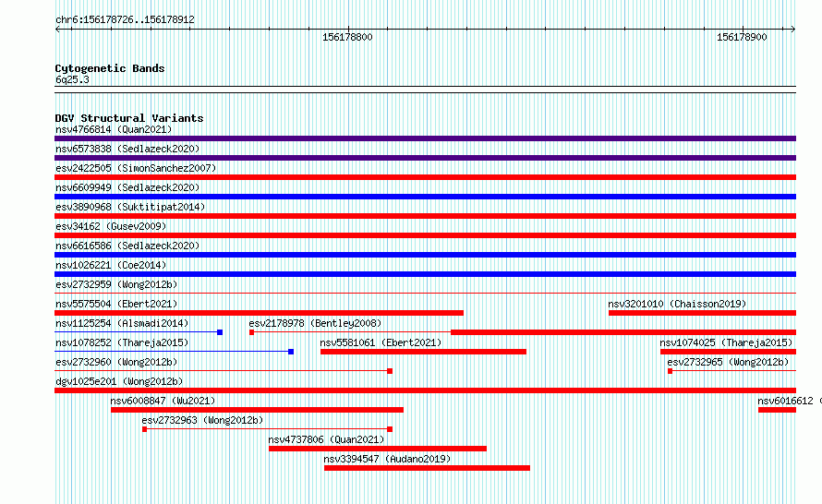Click ruler right arrow
This screenshot has height=504, width=822.
coord(792,29)
